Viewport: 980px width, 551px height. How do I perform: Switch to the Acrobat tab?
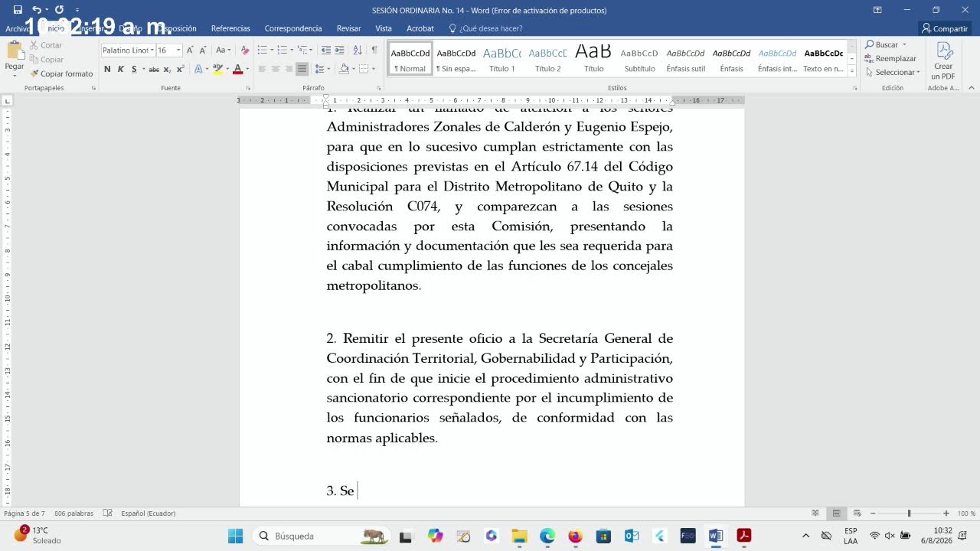point(420,28)
